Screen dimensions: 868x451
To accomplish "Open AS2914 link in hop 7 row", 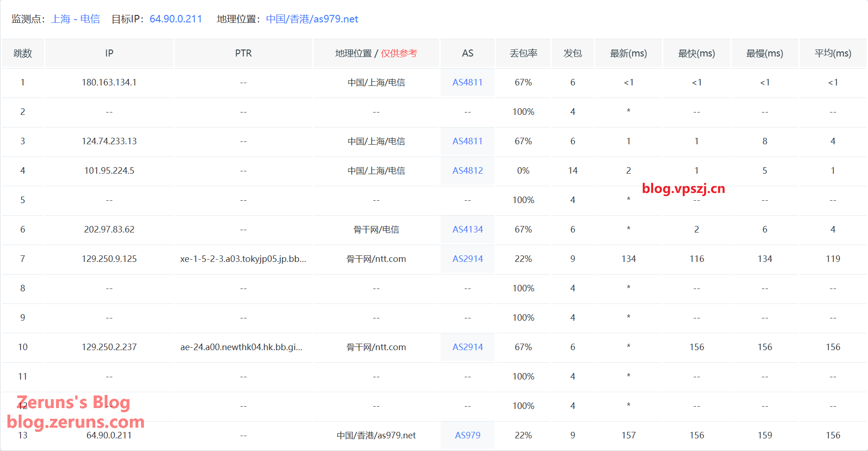I will [x=467, y=259].
